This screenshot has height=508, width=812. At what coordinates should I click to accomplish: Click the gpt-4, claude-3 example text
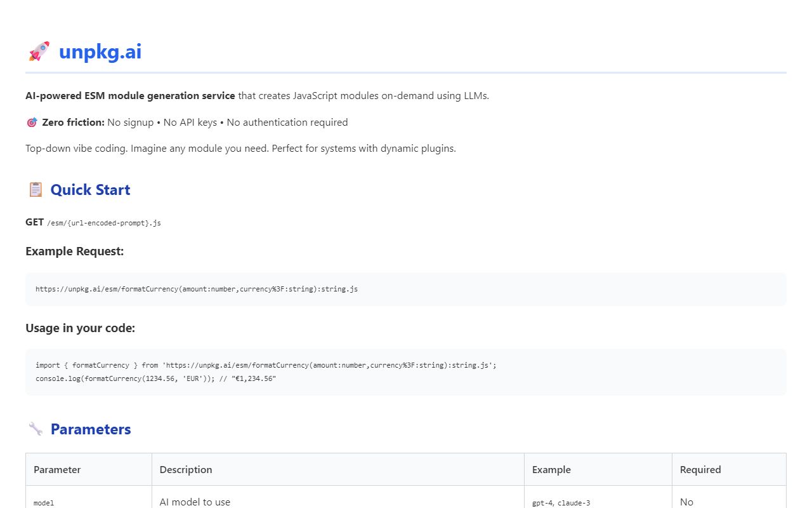(x=561, y=502)
